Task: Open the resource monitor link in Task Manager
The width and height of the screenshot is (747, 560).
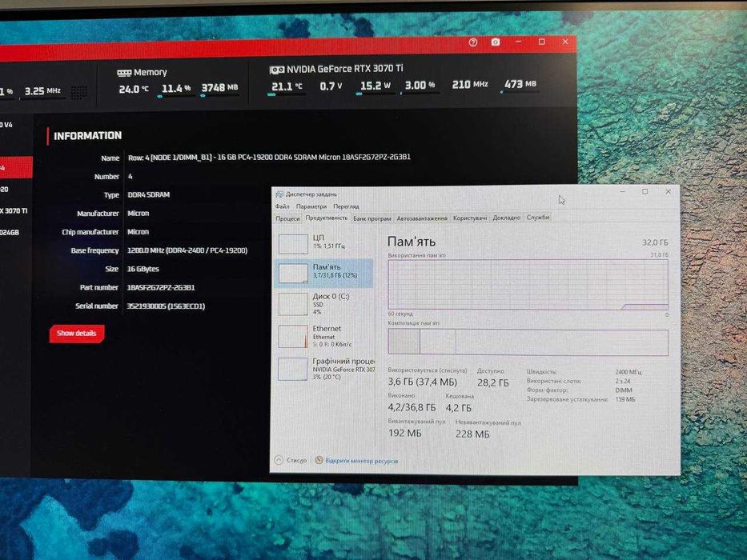Action: pos(362,461)
